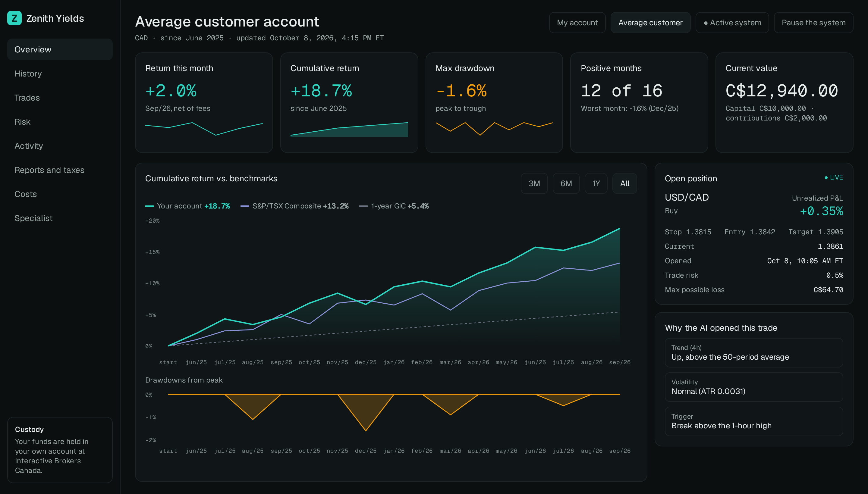Open the Trend (4h) reason card
This screenshot has width=868, height=494.
pyautogui.click(x=754, y=353)
